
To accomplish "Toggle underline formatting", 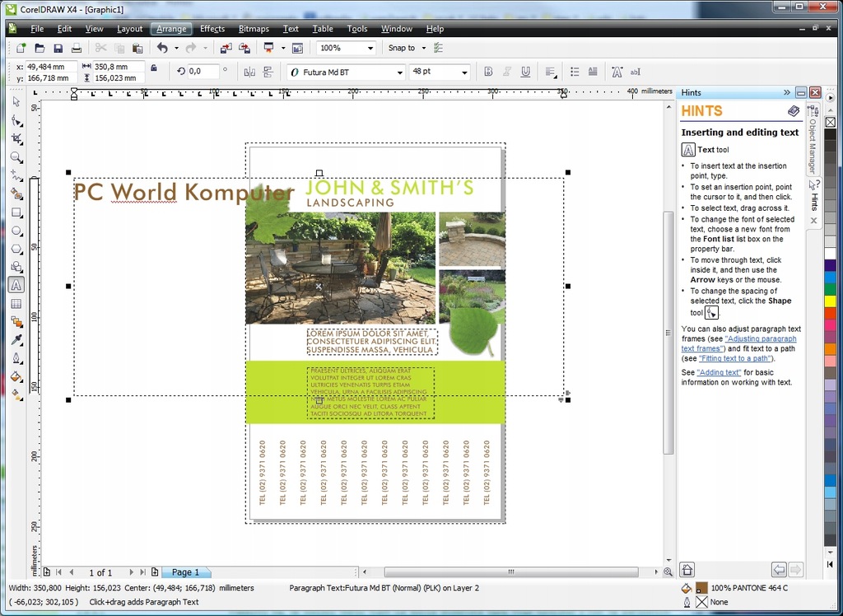I will click(525, 72).
